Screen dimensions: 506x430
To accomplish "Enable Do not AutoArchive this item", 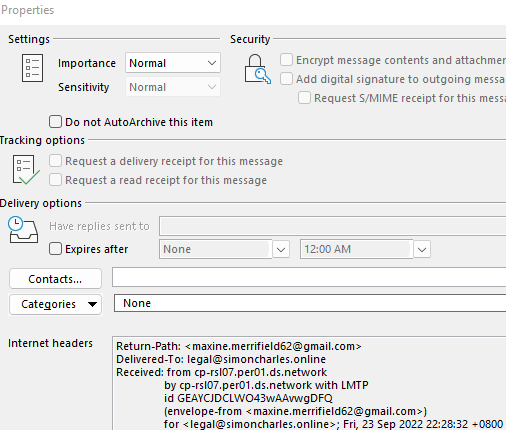I will (55, 122).
